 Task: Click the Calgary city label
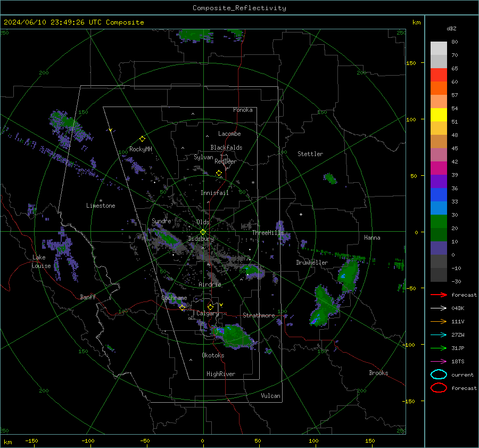tap(208, 313)
